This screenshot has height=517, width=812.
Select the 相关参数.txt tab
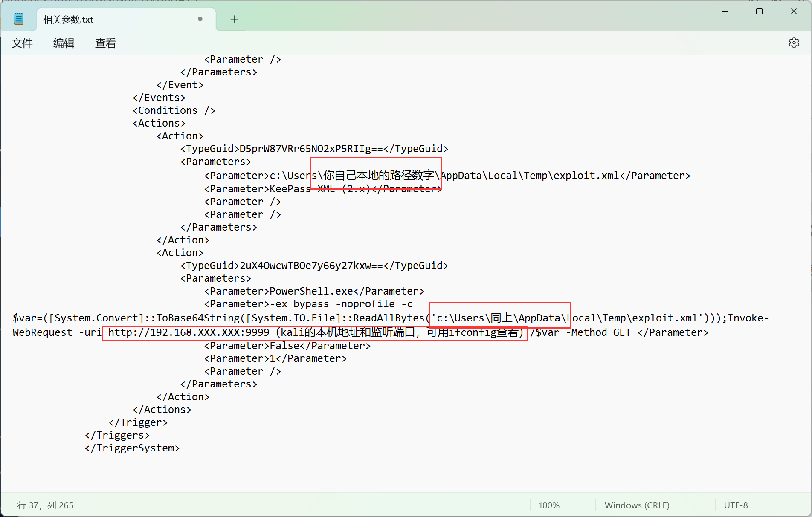point(126,20)
